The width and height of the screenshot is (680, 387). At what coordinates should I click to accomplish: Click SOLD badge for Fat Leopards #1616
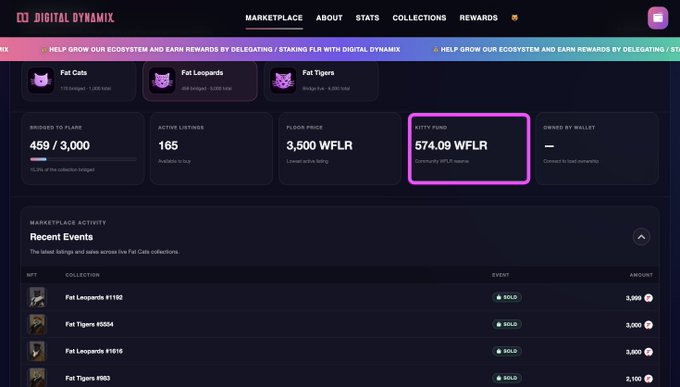(x=507, y=351)
